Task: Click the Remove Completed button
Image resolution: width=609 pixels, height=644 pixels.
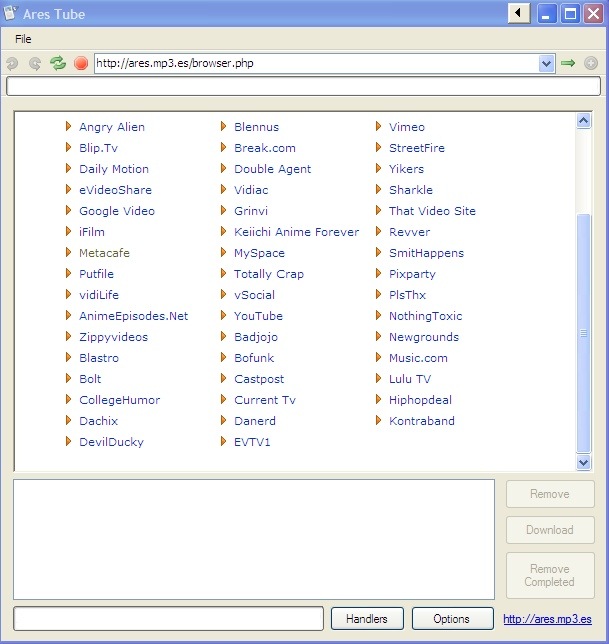Action: (550, 575)
